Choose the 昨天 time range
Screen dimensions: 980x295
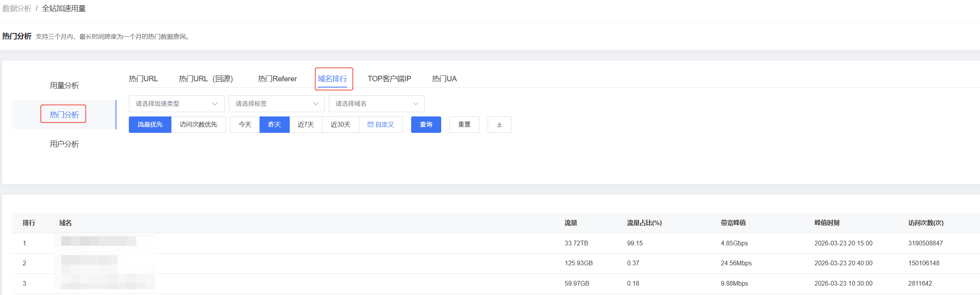pyautogui.click(x=274, y=125)
